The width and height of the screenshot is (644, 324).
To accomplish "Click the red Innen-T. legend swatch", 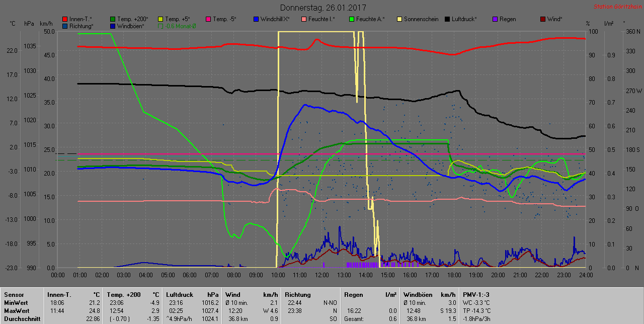I will (x=65, y=20).
